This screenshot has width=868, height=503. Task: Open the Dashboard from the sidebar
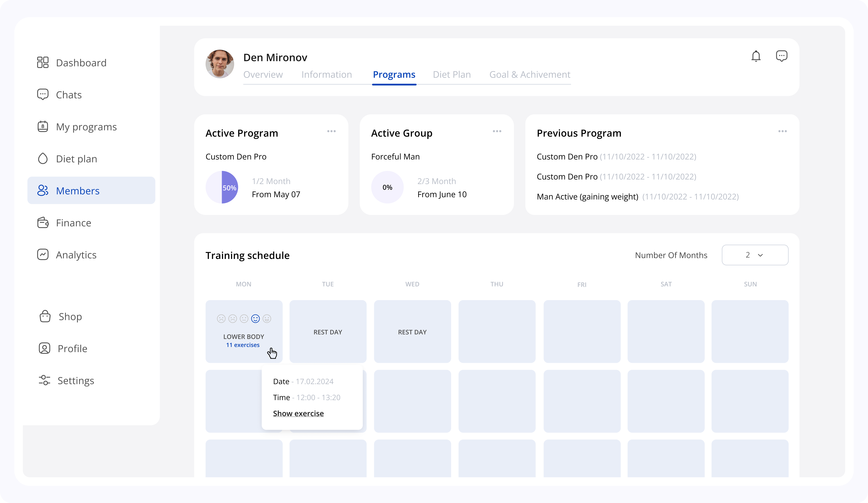click(x=43, y=62)
